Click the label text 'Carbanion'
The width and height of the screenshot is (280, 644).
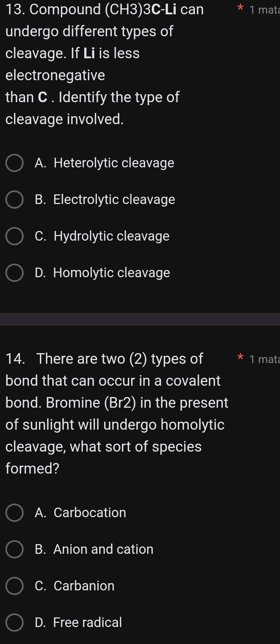[x=83, y=586]
